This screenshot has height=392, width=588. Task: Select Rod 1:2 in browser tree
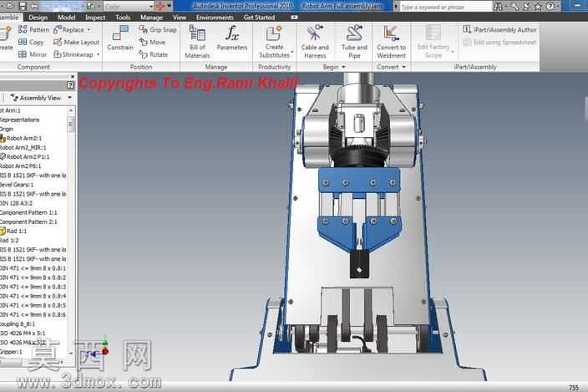pos(9,241)
